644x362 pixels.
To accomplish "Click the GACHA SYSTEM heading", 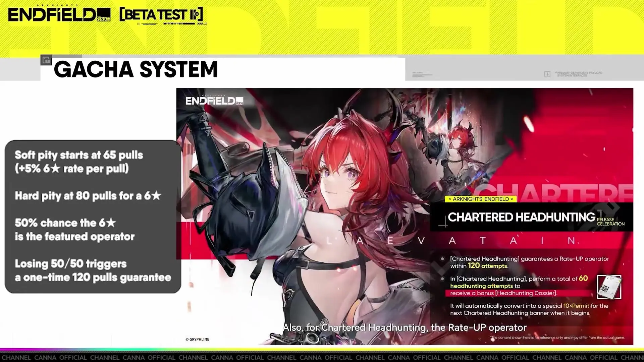I will pos(136,69).
